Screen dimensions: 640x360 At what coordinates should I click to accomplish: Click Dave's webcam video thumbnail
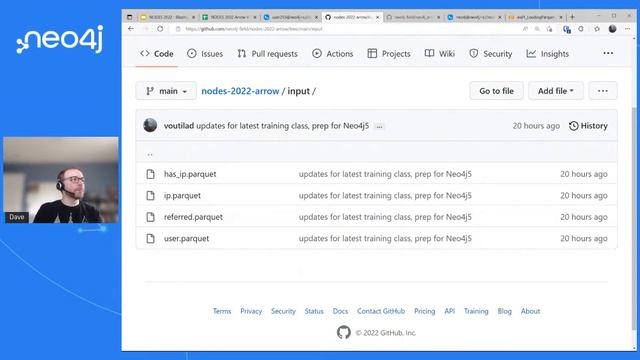(x=61, y=180)
